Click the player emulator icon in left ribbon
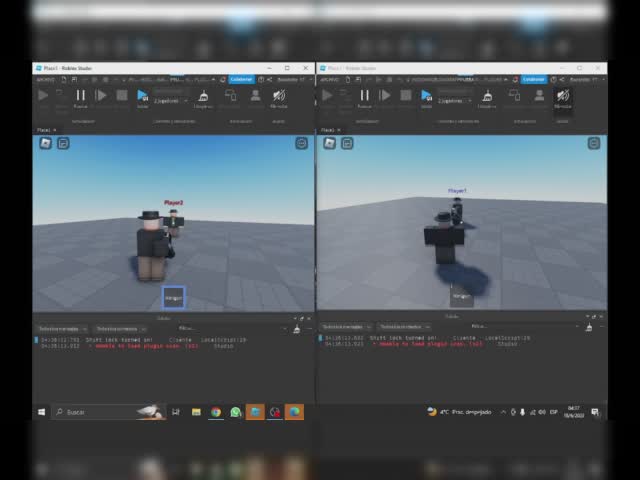The height and width of the screenshot is (480, 640). coord(256,96)
